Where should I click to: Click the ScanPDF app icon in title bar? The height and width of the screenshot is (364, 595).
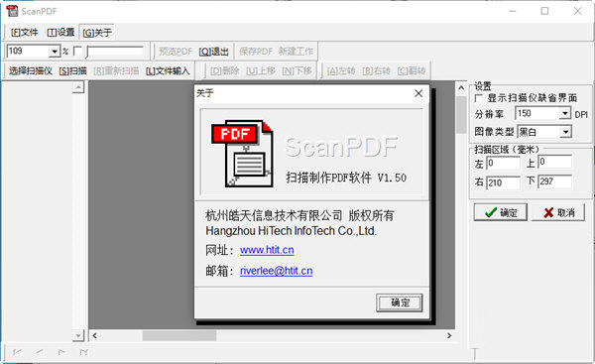pos(12,11)
